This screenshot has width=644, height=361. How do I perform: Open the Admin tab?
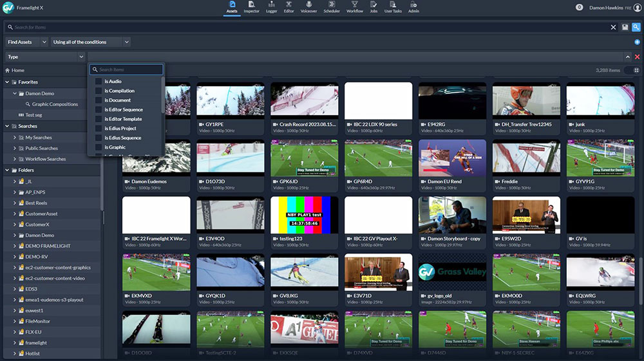tap(413, 7)
